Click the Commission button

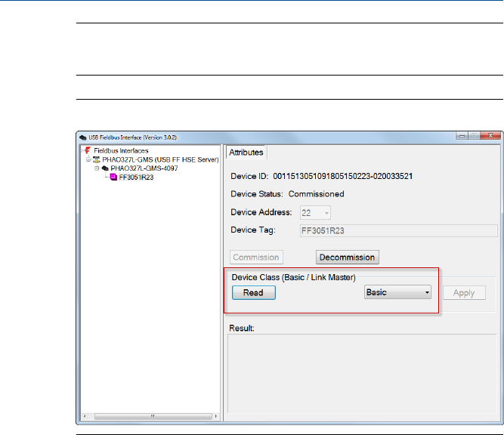[255, 258]
